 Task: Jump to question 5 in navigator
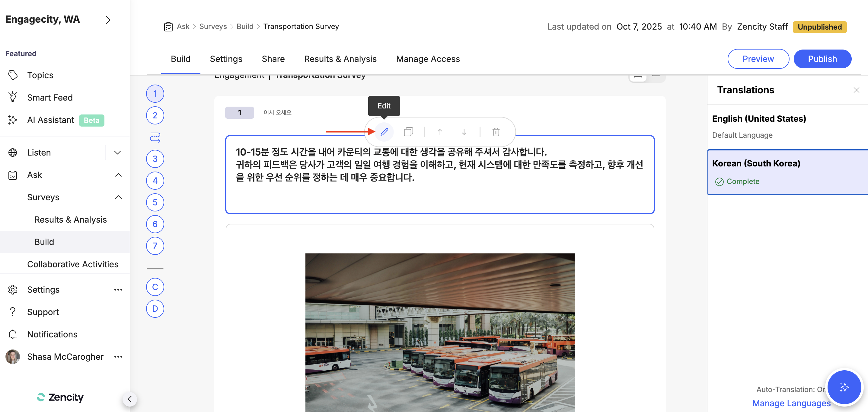click(x=155, y=202)
